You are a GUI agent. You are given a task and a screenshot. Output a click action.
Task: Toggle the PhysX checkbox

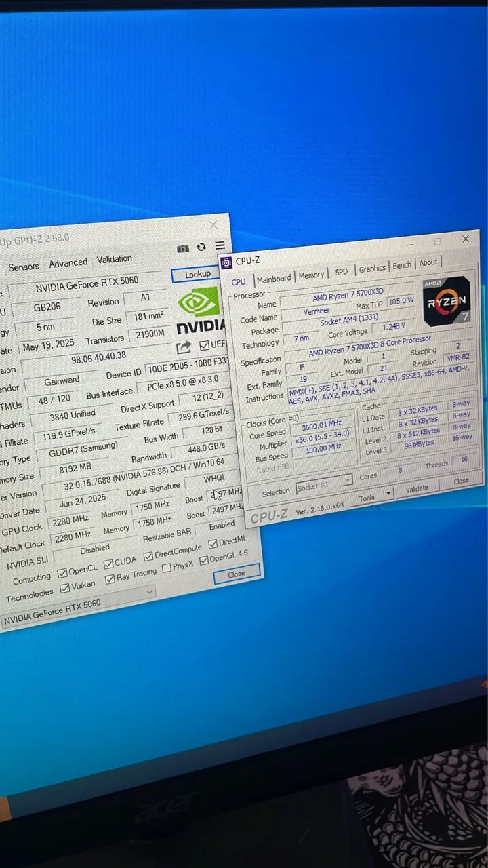[166, 568]
